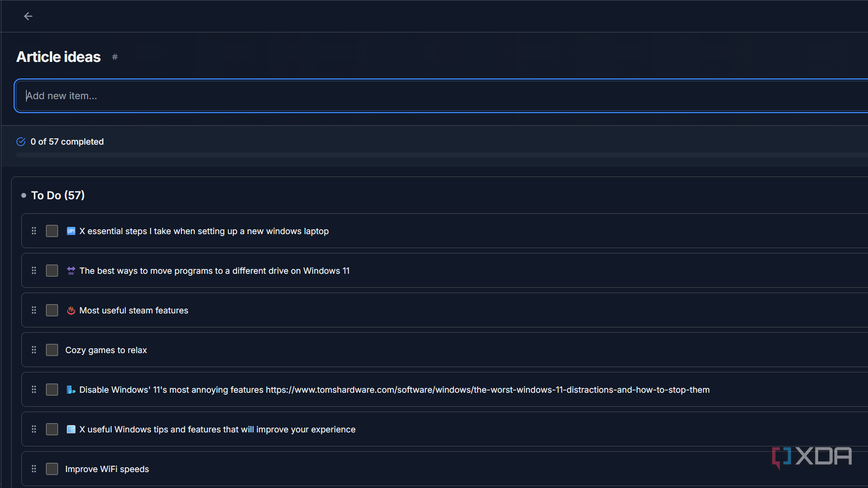Complete the Disable Windows' 11's annoying features item

pyautogui.click(x=52, y=389)
